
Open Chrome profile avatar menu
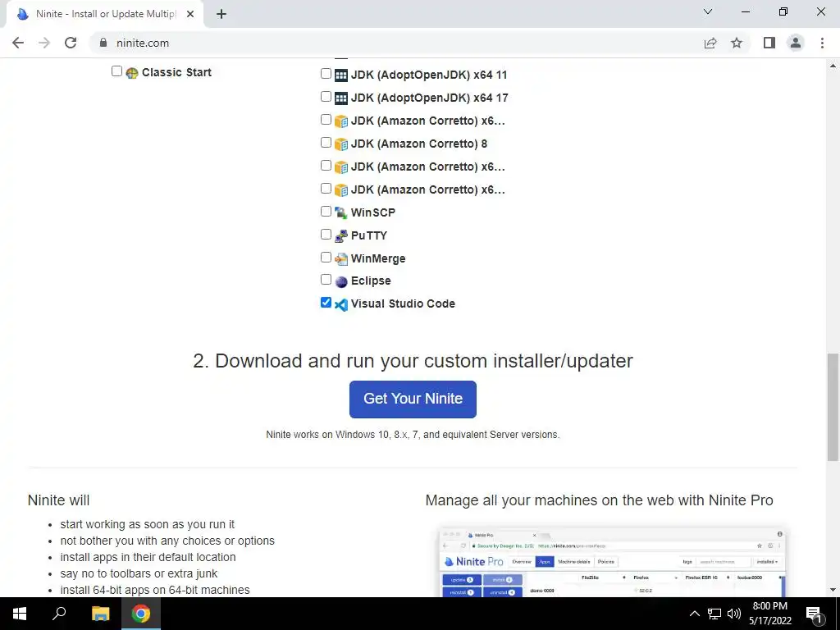pyautogui.click(x=796, y=43)
